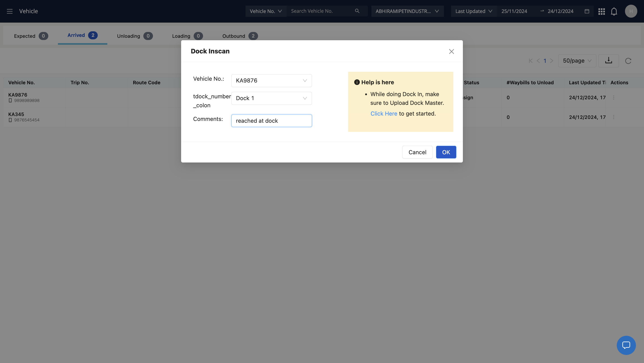Focus the Search Vehicle No. field

point(321,11)
